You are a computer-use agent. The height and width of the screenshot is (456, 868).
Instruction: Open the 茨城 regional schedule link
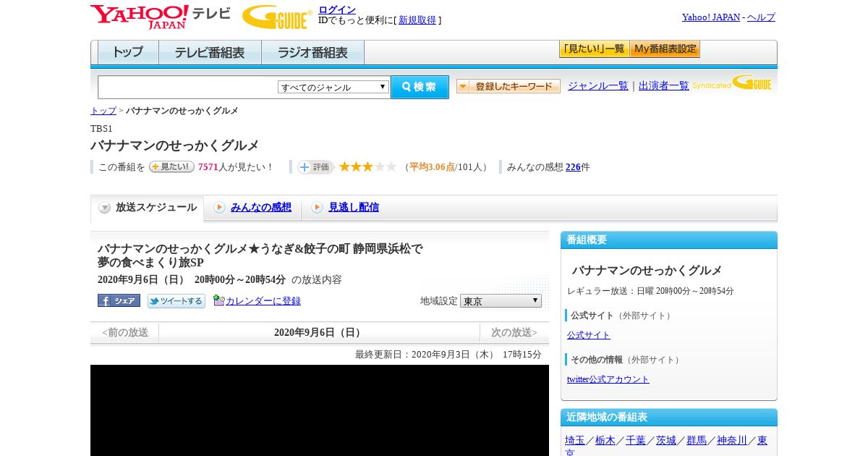pyautogui.click(x=666, y=440)
